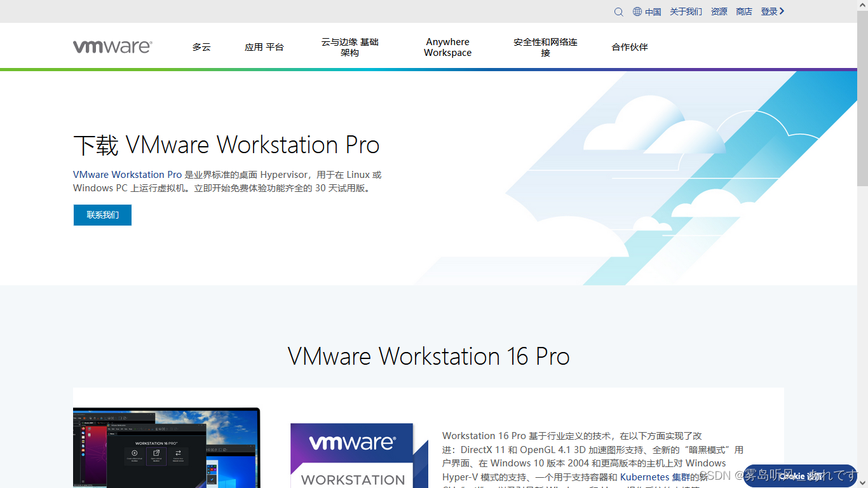Click the 登录 login dropdown
Viewport: 868px width, 488px height.
773,11
